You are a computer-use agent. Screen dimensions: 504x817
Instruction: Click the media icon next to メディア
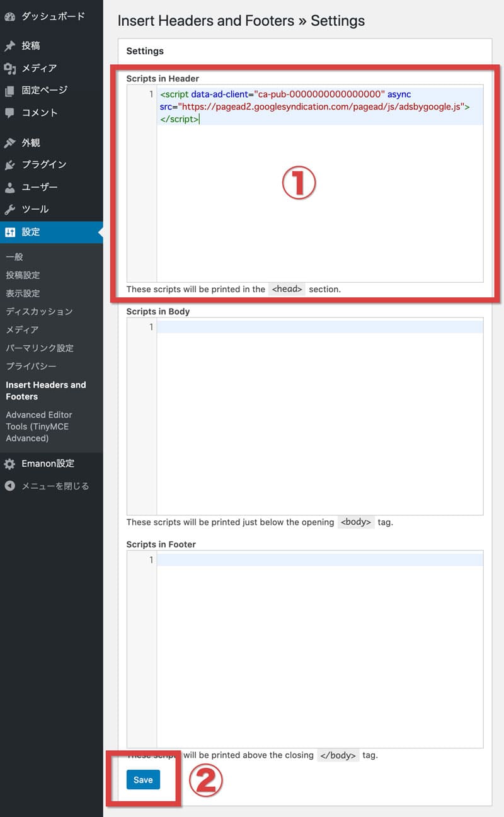[9, 68]
